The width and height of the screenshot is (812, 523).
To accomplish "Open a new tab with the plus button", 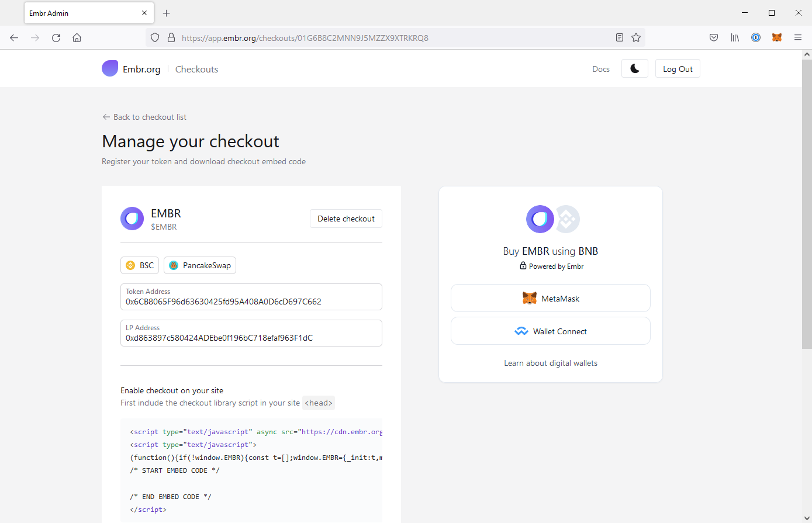I will (167, 13).
